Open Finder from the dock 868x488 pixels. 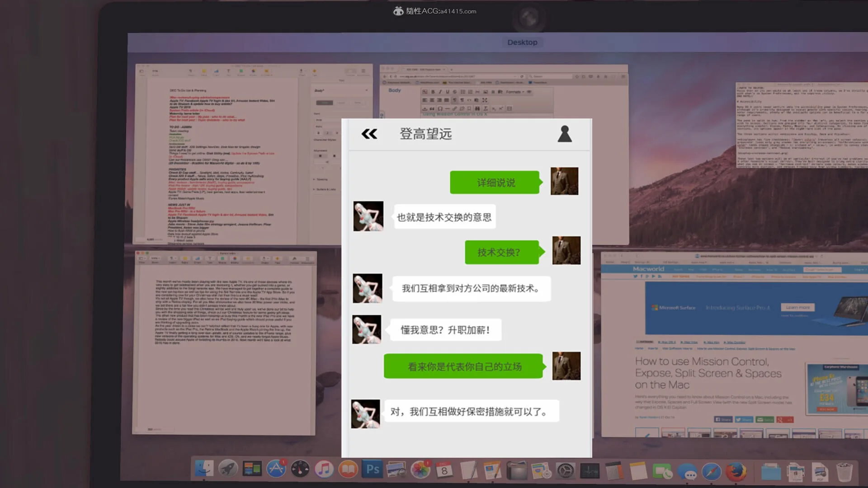(204, 469)
